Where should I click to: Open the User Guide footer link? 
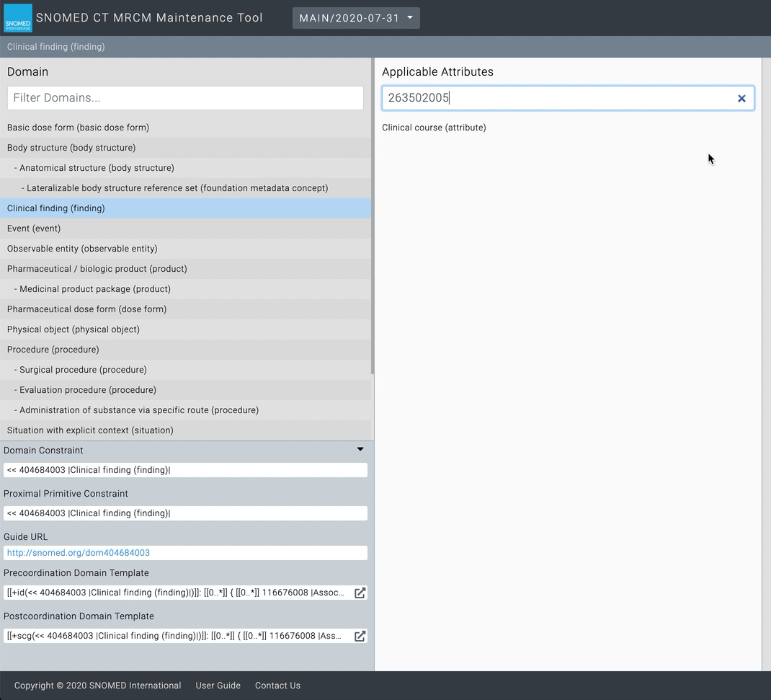[218, 686]
